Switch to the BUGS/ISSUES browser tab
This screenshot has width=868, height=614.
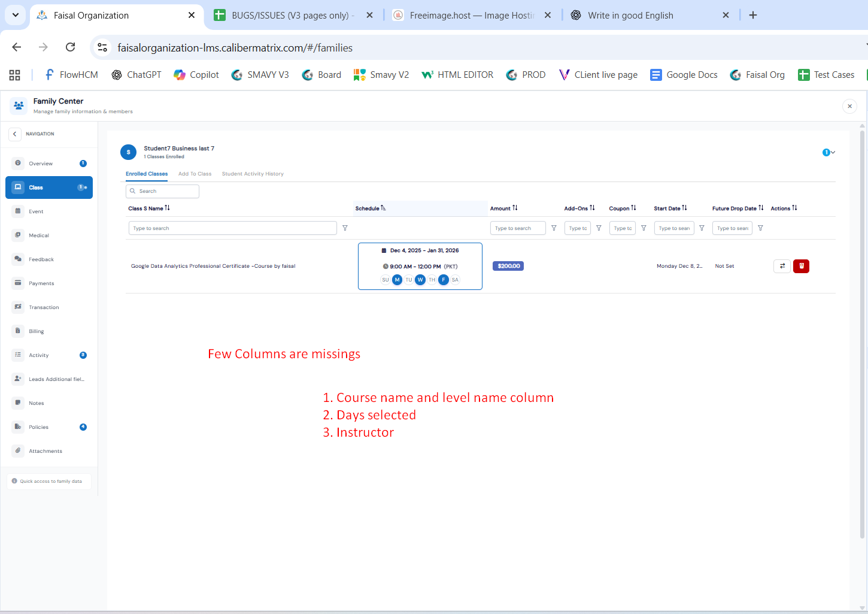(294, 15)
